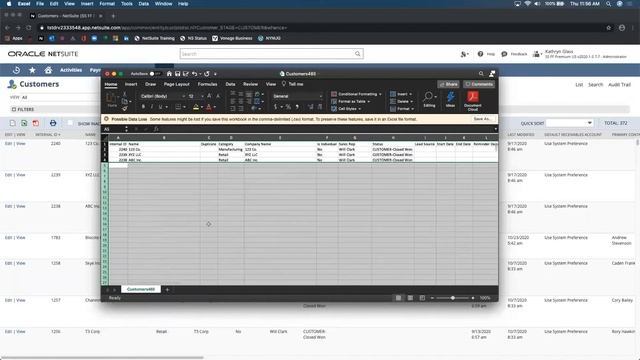
Task: Click the NetSuite Recent Records clock icon
Action: coord(16,70)
